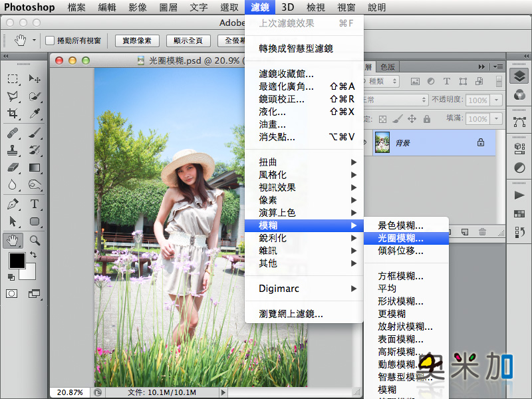532x399 pixels.
Task: Choose Tilt-Shift from the blur submenu
Action: [406, 251]
